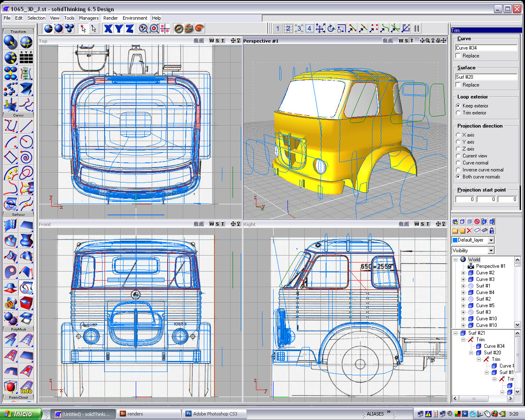Select the rectangle curve tool
525x420 pixels.
click(11, 157)
